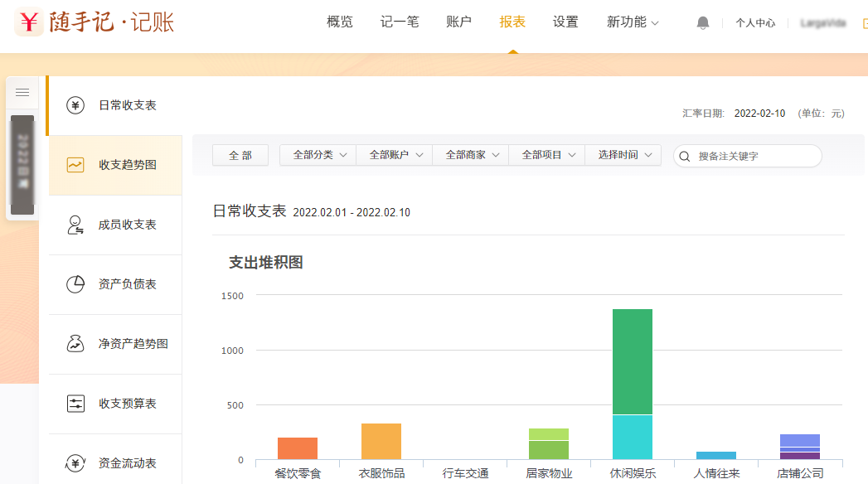868x484 pixels.
Task: Click the notification bell icon
Action: [x=703, y=23]
